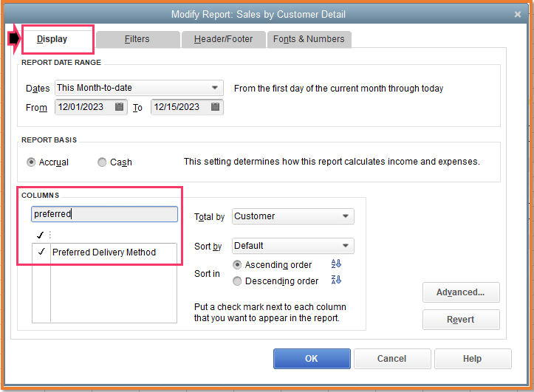The image size is (534, 392).
Task: Open the To date calendar picker
Action: click(215, 107)
